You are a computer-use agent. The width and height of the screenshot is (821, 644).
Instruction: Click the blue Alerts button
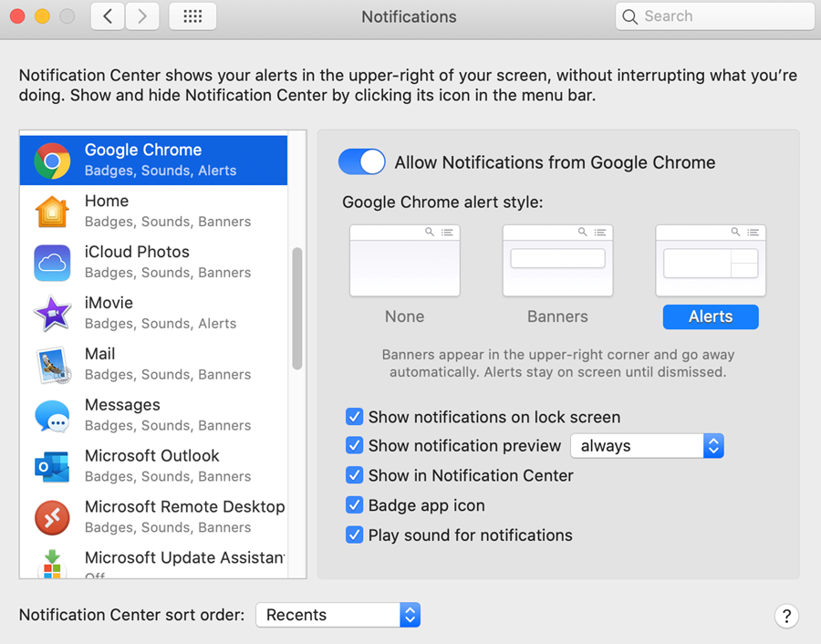point(711,317)
